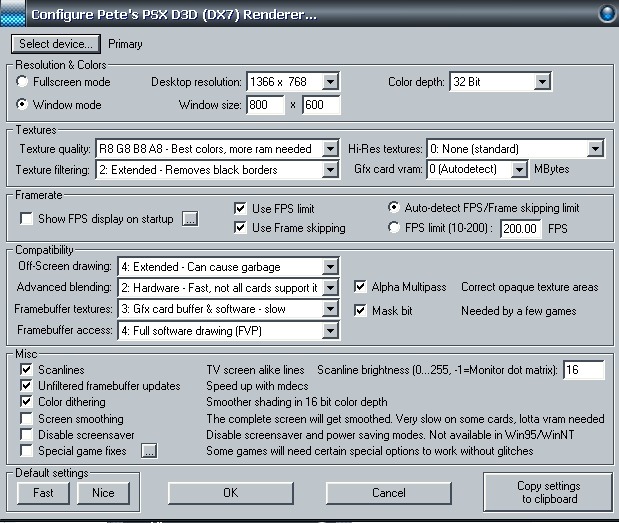This screenshot has height=523, width=619.
Task: Select Auto-detect FPS/Frame skipping limit option
Action: 394,207
